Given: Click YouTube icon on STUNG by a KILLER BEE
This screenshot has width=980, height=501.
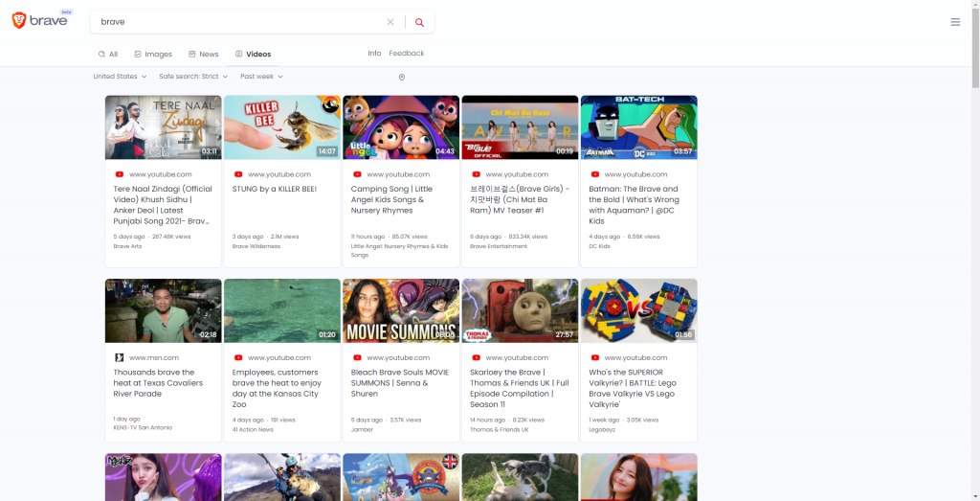Looking at the screenshot, I should click(238, 174).
